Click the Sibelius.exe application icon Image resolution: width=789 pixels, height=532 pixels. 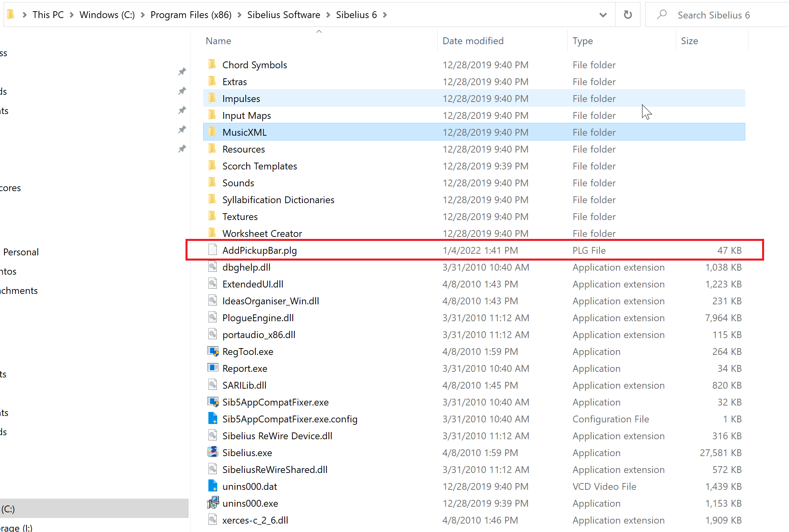tap(213, 452)
